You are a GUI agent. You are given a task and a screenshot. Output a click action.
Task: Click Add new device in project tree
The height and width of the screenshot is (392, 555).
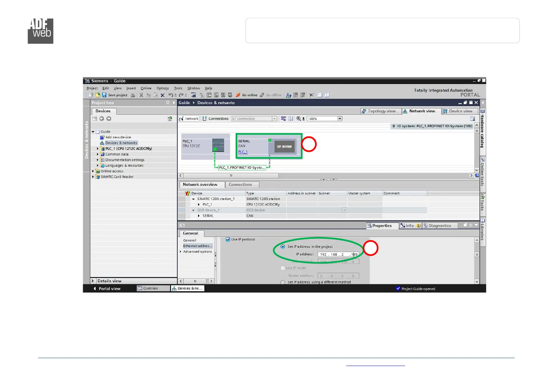118,137
